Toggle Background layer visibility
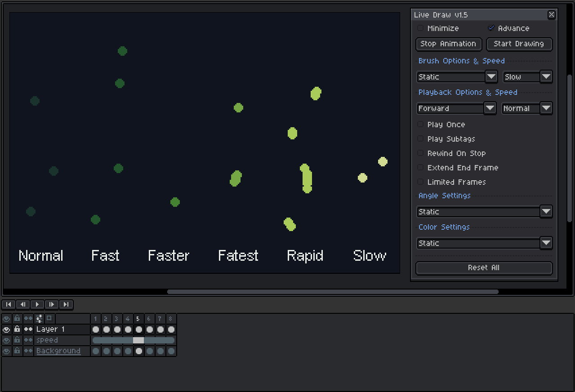 (6, 351)
